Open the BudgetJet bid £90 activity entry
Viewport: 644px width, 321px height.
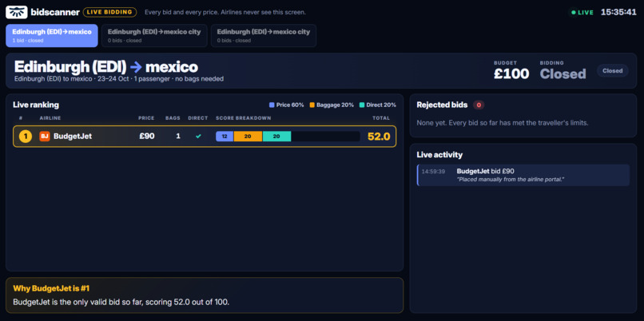point(523,176)
